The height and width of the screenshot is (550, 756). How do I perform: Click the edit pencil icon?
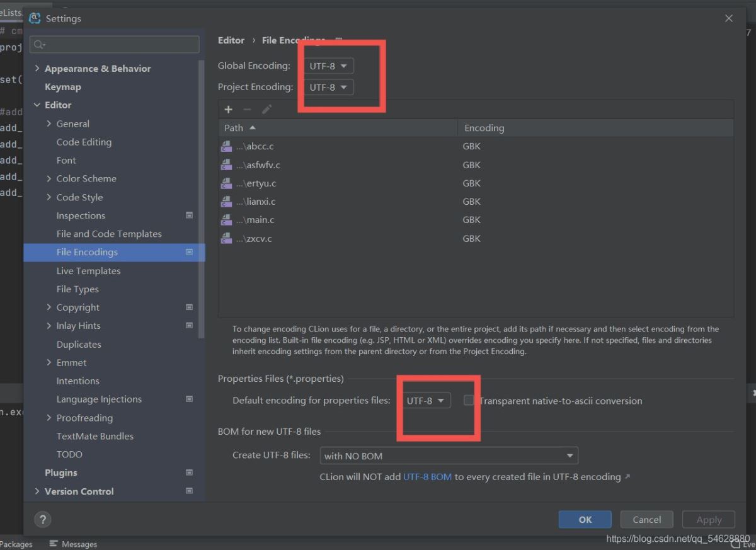pos(266,110)
